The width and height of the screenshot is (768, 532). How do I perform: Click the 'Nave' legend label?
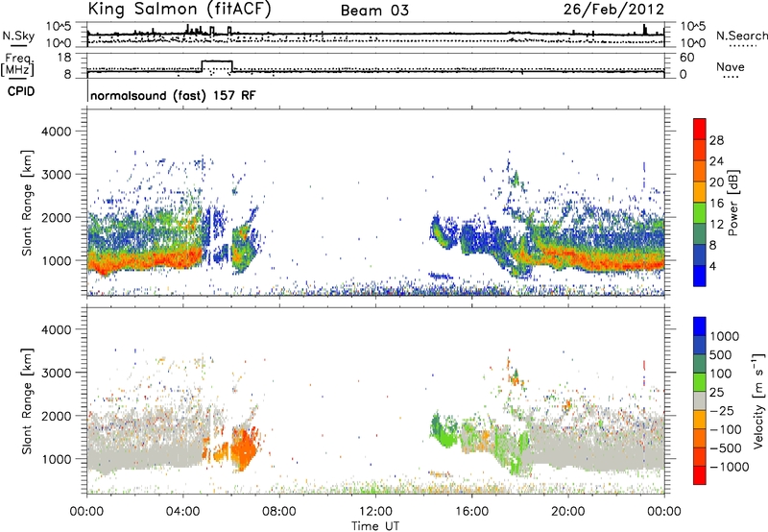731,66
